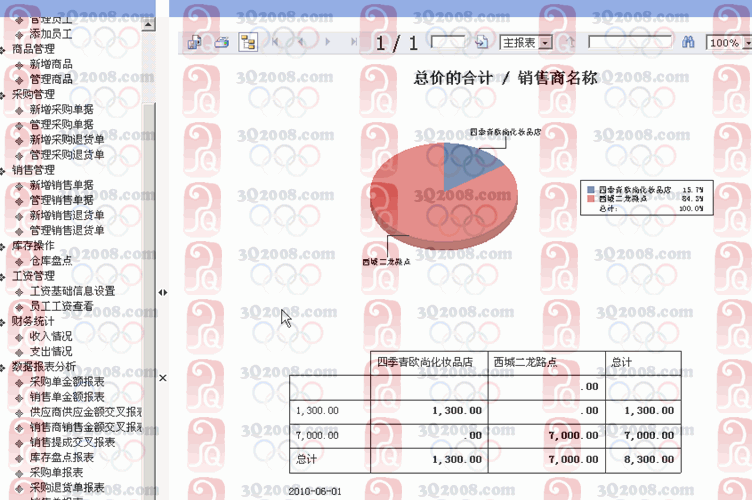
Task: Open 管理销售退货单
Action: pos(67,230)
